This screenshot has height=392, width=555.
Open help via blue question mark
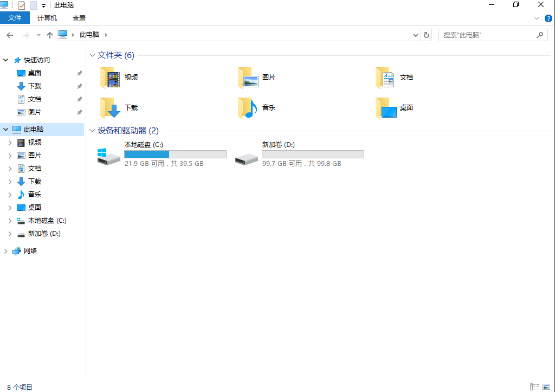(548, 18)
